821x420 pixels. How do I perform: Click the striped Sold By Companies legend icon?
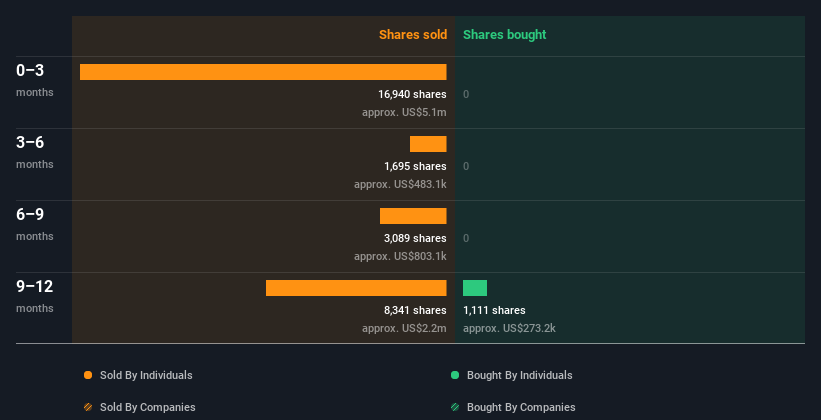pyautogui.click(x=88, y=407)
